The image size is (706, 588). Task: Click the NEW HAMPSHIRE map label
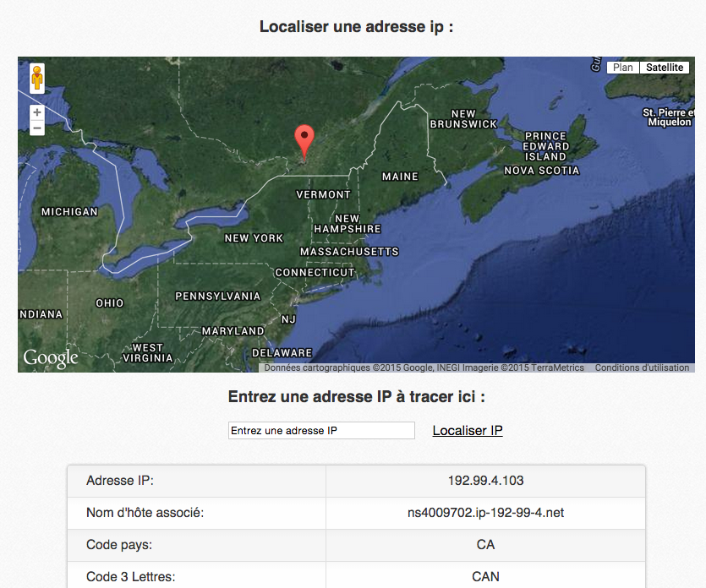348,224
